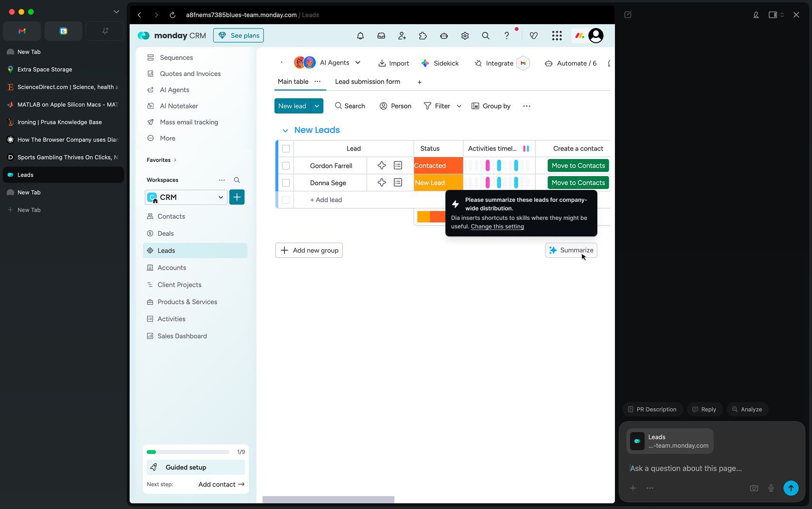Click Add new group button
The image size is (812, 509).
click(x=309, y=250)
